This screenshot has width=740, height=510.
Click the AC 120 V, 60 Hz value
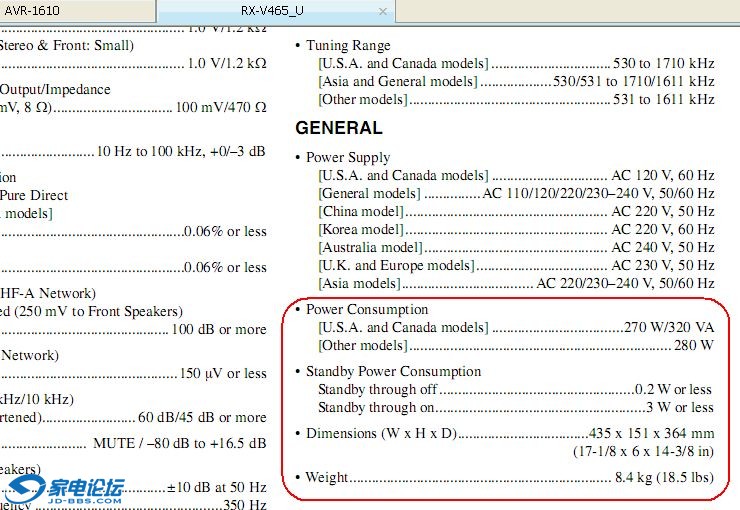point(663,176)
